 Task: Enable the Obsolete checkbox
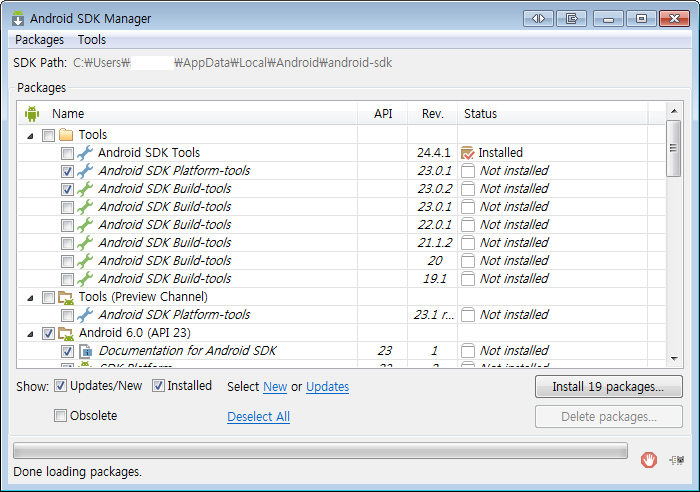(x=60, y=416)
